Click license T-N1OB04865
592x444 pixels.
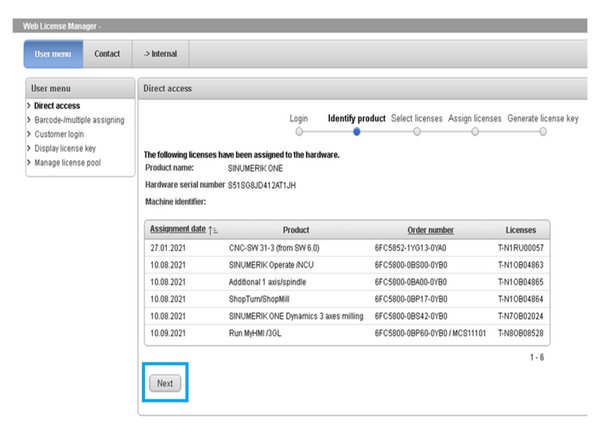(x=521, y=282)
